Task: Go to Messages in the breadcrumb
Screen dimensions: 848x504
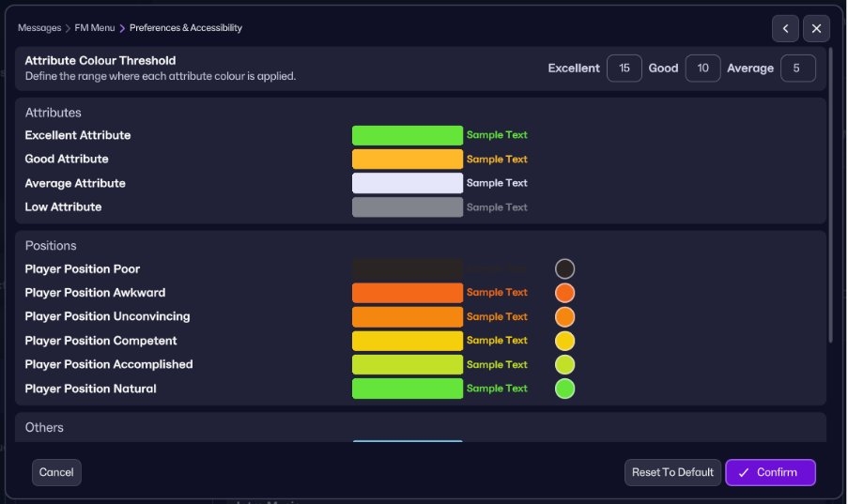Action: point(39,28)
